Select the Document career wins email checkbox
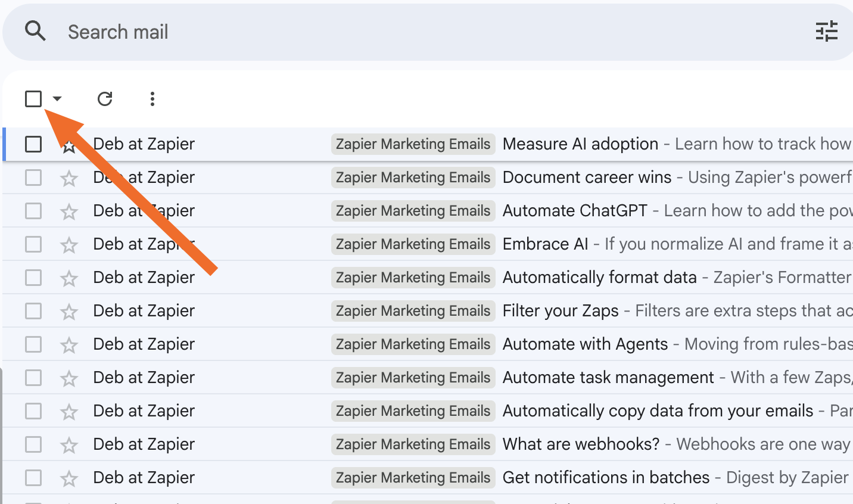 33,178
